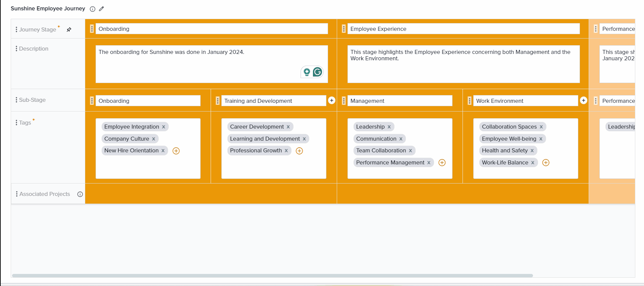Click the Grammarly icon in Onboarding description
Image resolution: width=644 pixels, height=286 pixels.
pyautogui.click(x=317, y=72)
